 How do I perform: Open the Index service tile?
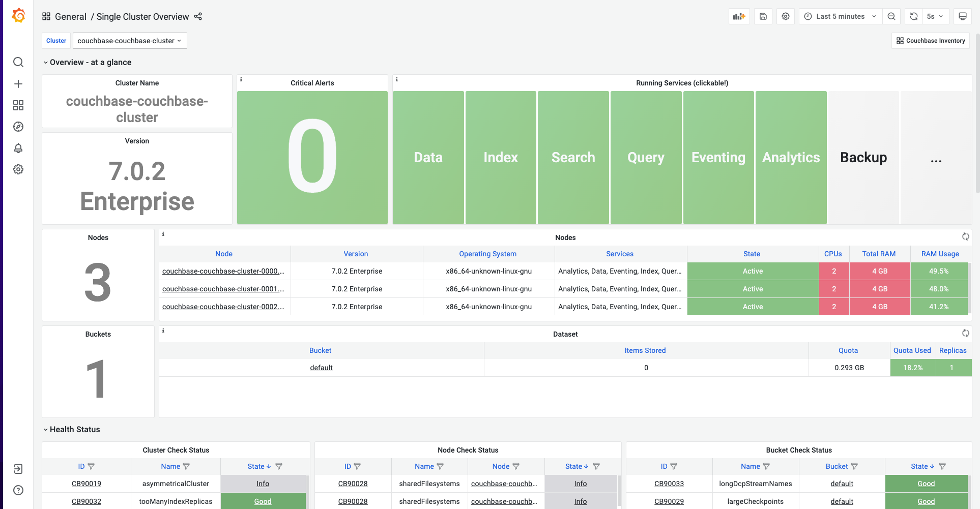[x=501, y=158]
